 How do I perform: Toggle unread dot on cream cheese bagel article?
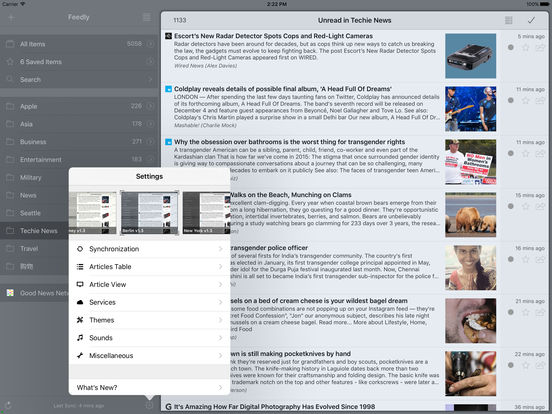[511, 312]
